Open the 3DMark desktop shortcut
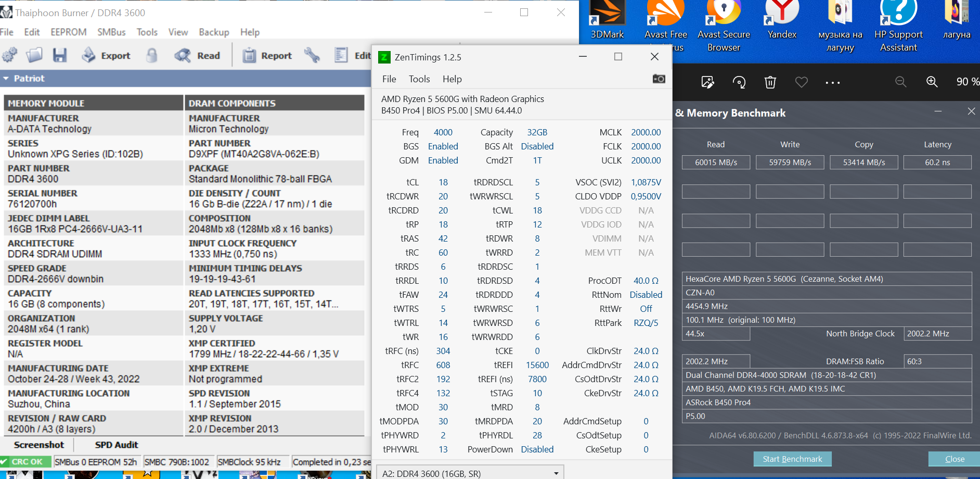Image resolution: width=980 pixels, height=479 pixels. coord(607,21)
